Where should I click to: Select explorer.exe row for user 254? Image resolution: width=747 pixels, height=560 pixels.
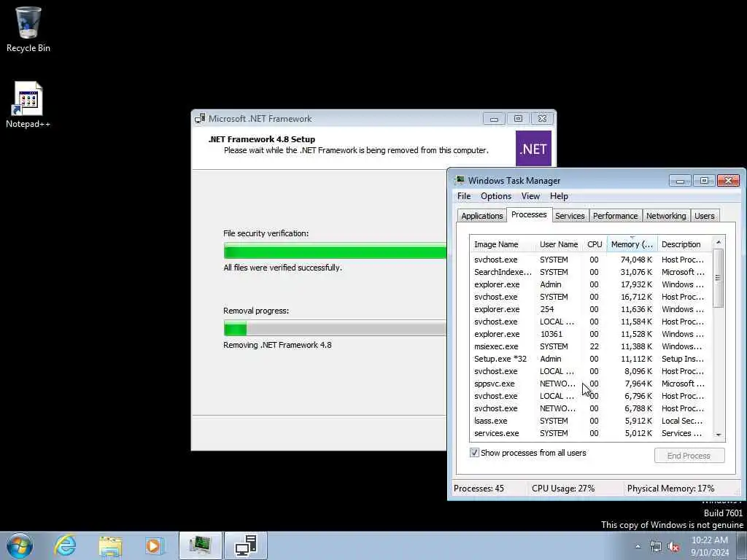[x=590, y=309]
